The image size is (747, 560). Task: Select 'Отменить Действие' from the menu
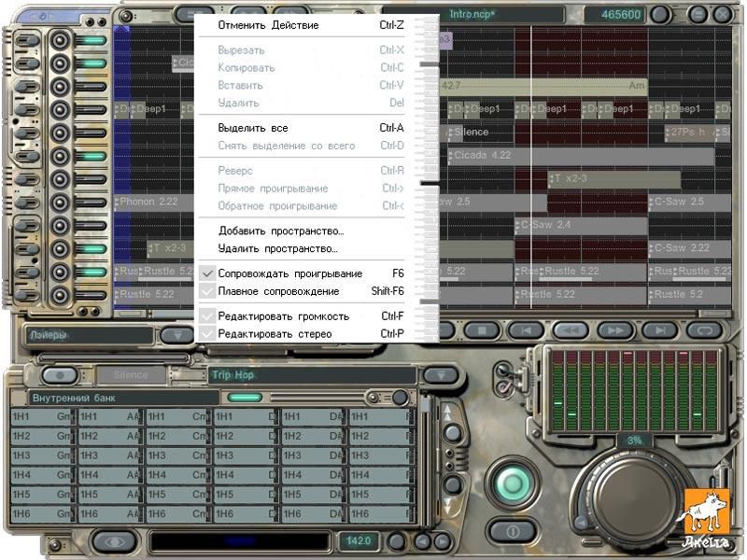[x=268, y=25]
